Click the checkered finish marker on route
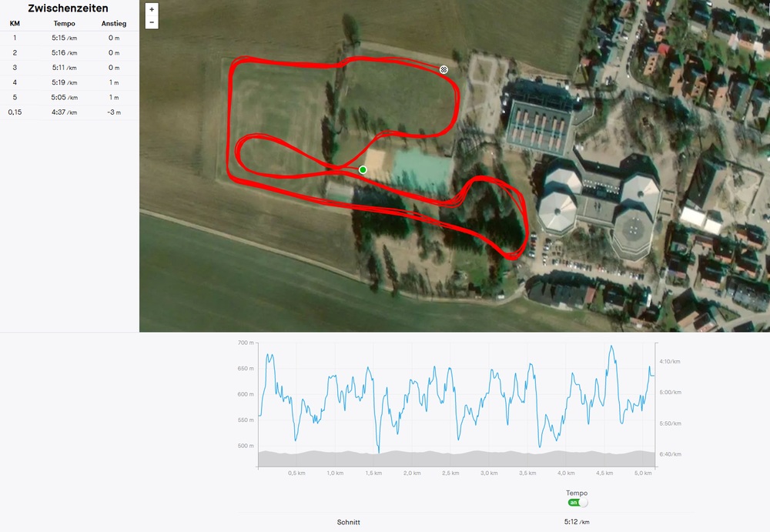Screen dimensions: 770x532 pos(444,70)
